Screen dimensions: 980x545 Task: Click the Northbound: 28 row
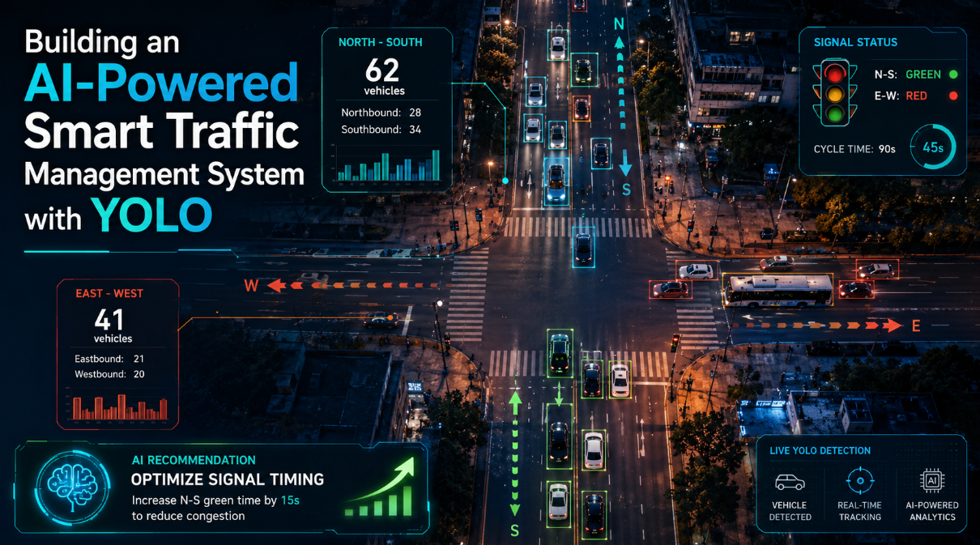(x=381, y=113)
